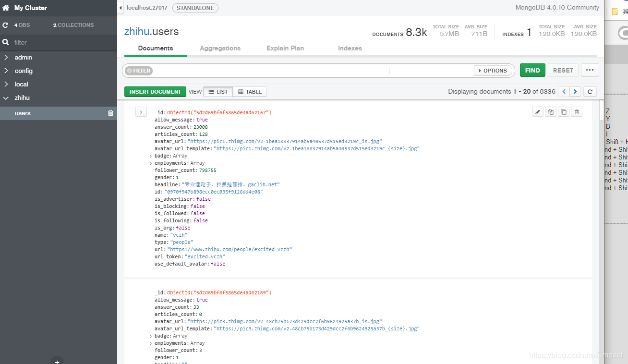This screenshot has width=628, height=364.
Task: Click the DOCUMENTS 8.3k statistic
Action: (x=399, y=33)
